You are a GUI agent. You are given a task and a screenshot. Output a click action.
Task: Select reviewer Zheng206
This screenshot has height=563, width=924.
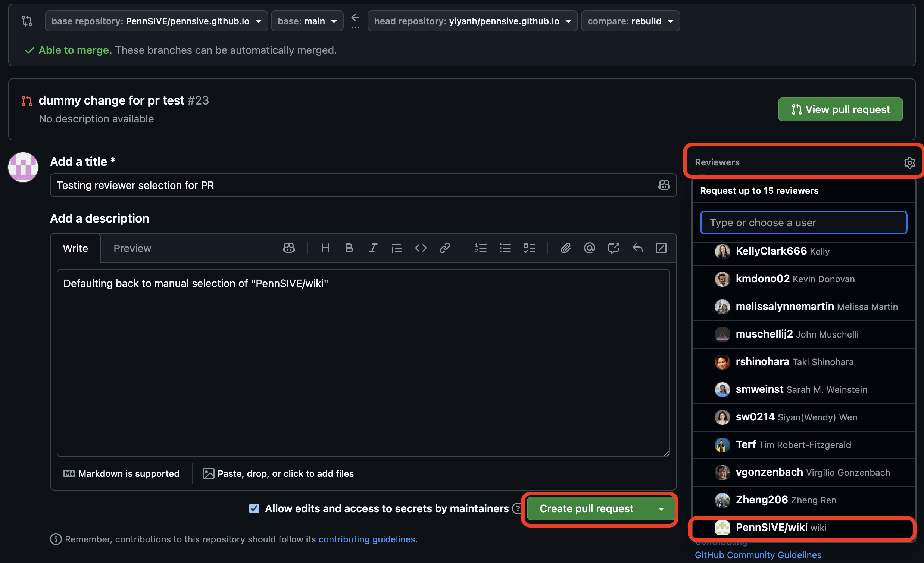point(803,500)
